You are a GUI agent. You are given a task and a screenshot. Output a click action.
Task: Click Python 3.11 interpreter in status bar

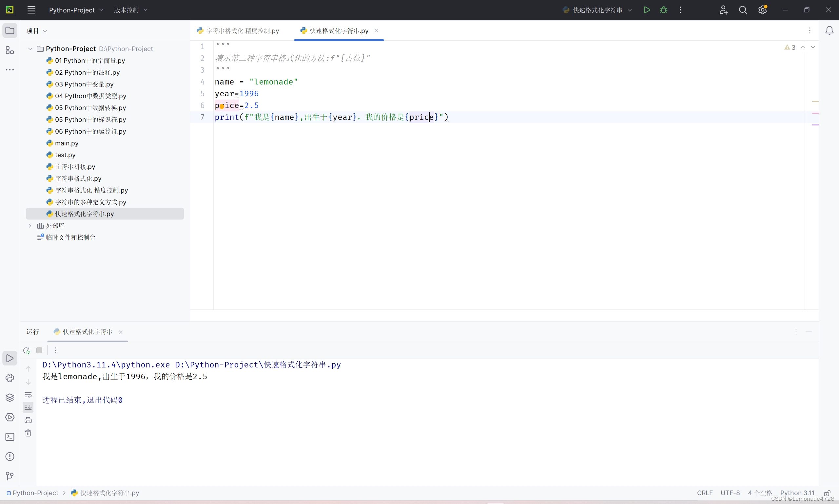797,493
